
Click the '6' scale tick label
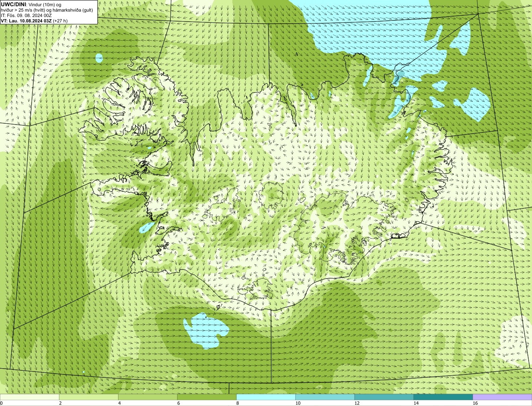178,403
